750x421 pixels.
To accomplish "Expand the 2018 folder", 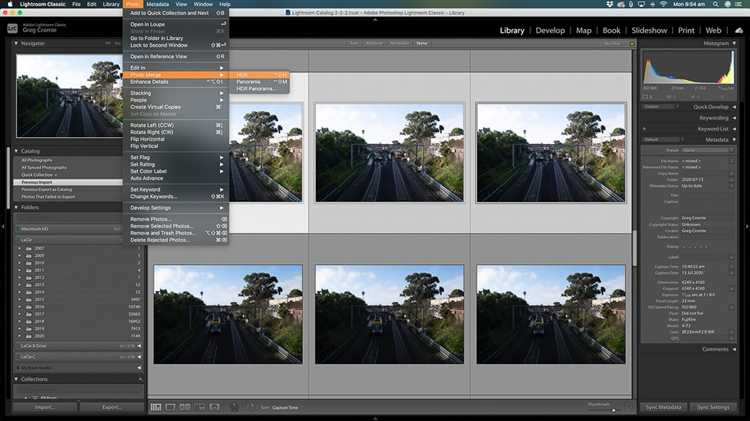I will 19,321.
